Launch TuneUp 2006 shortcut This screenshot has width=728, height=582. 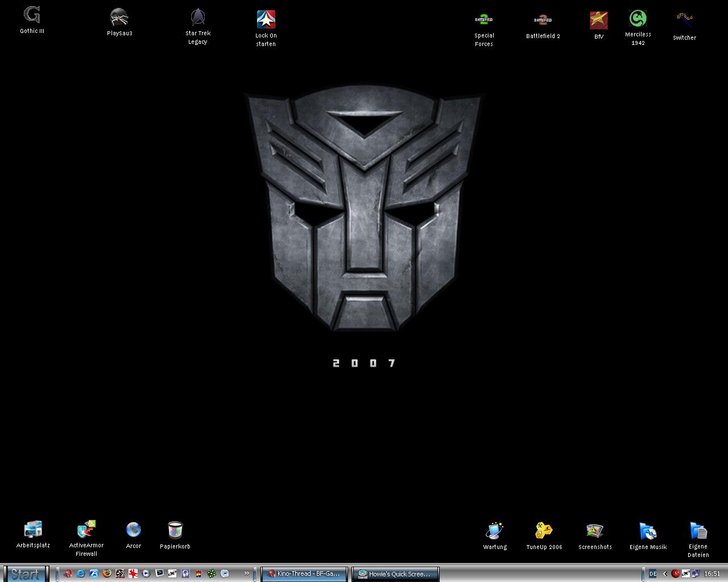(x=544, y=536)
